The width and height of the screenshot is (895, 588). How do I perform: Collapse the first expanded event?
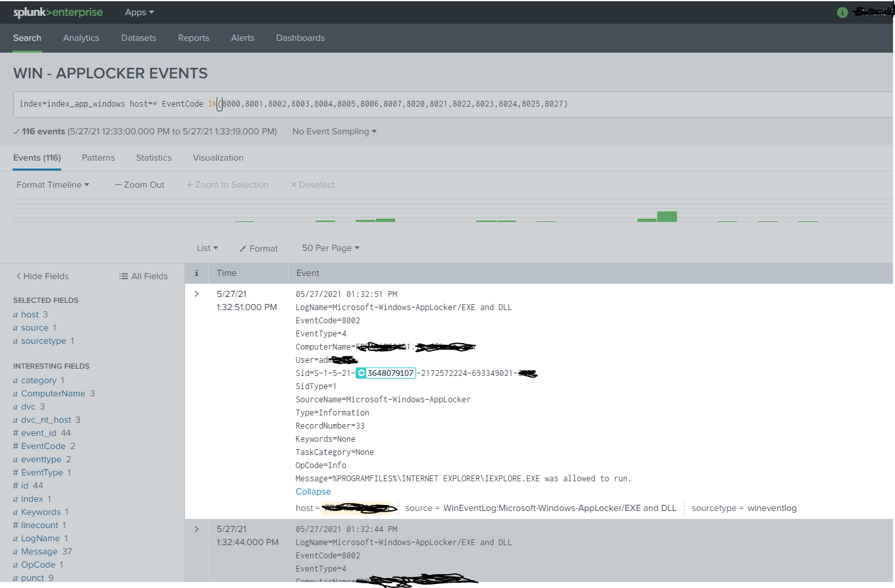coord(313,491)
